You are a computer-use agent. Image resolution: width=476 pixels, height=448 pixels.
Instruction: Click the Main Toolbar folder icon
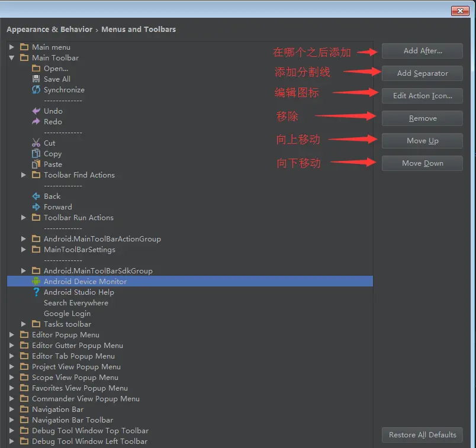pyautogui.click(x=24, y=57)
